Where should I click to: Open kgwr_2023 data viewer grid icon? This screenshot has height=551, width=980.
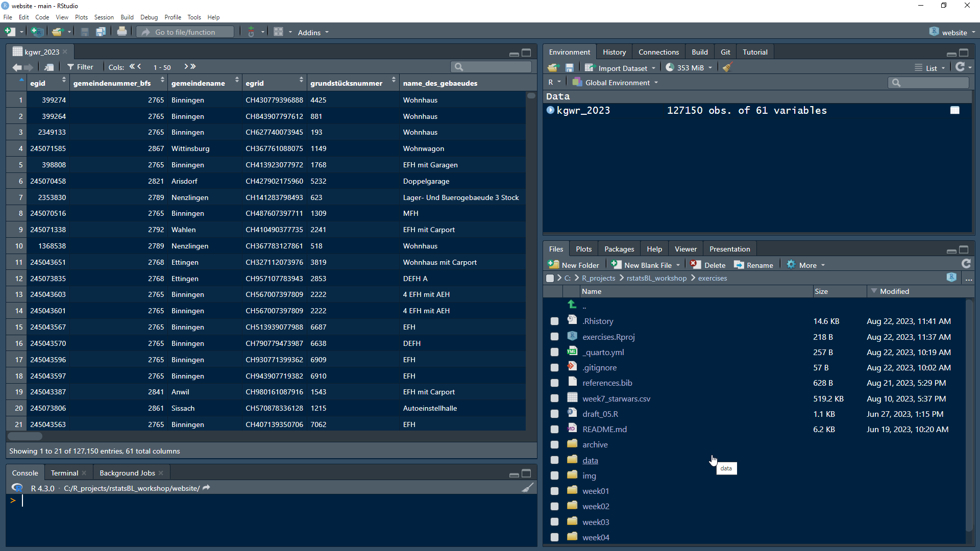point(954,110)
